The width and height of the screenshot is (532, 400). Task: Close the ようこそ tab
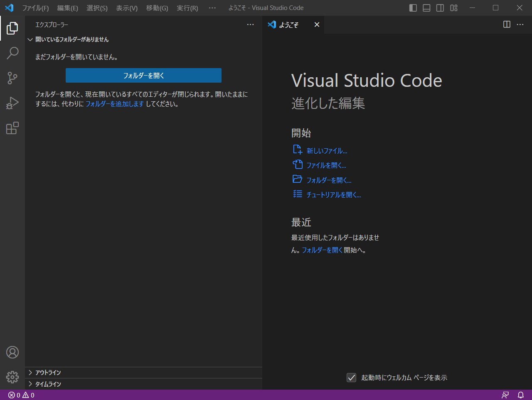[x=317, y=25]
